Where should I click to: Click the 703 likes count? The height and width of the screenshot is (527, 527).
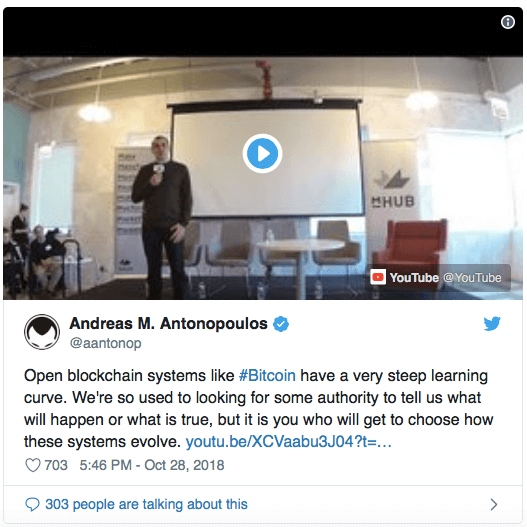click(x=56, y=465)
